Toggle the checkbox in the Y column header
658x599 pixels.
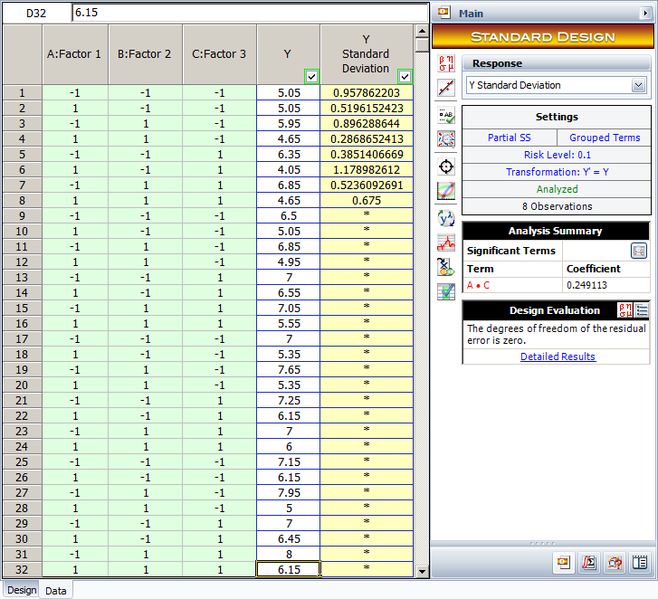click(312, 76)
